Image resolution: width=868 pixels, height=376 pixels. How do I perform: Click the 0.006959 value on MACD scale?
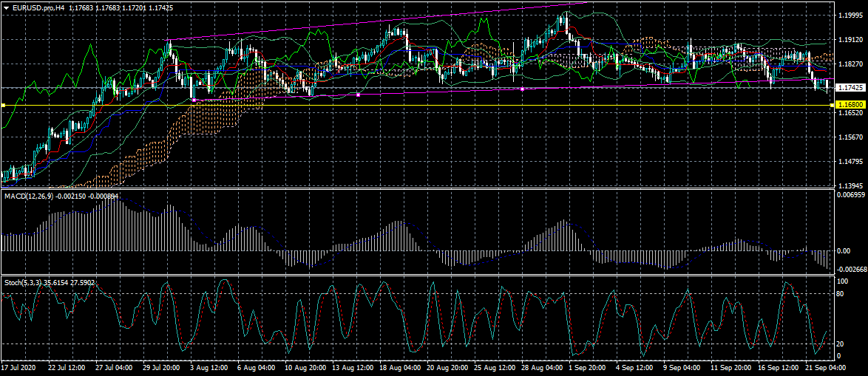coord(850,194)
